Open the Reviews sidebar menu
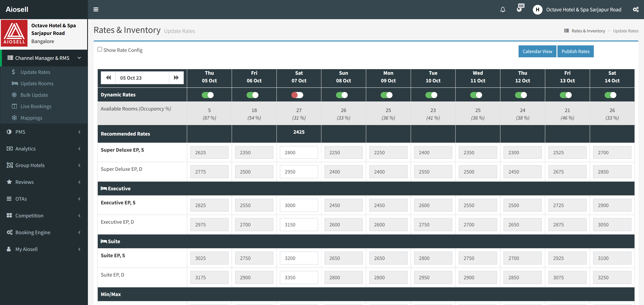Viewport: 644px width, 305px height. tap(44, 182)
